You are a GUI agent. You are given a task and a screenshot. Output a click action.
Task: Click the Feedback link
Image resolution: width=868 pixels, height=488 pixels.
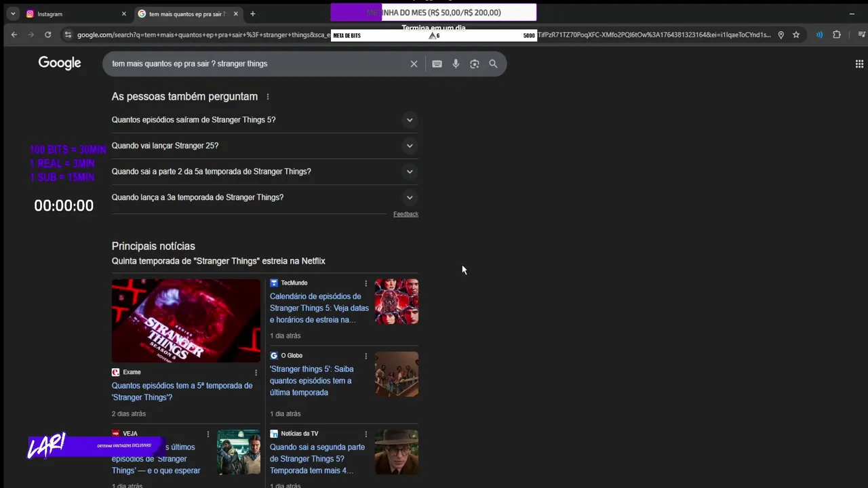(x=406, y=214)
